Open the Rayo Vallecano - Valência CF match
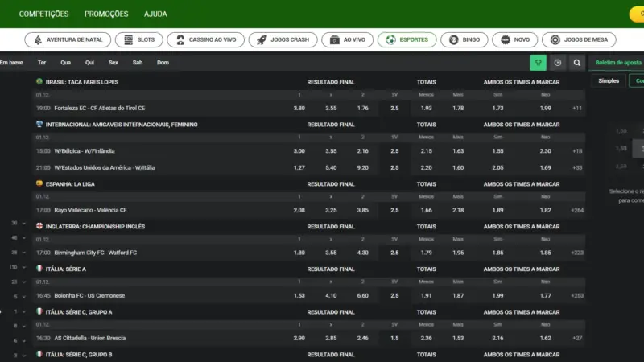Screen dimensions: 644x362 point(90,210)
